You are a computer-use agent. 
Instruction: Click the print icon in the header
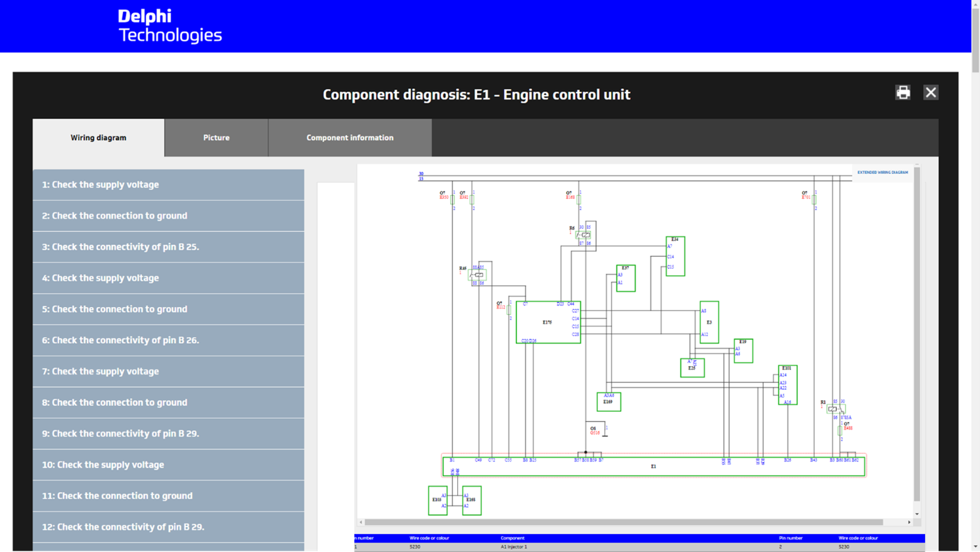coord(902,93)
